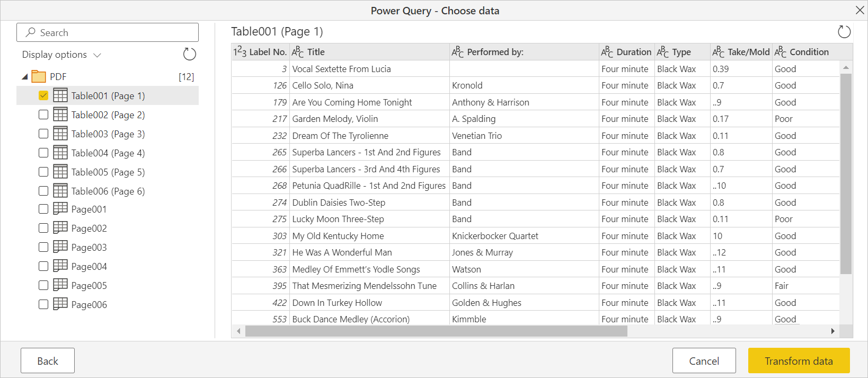Check the Table004 (Page 4) checkbox
This screenshot has width=868, height=378.
point(43,153)
